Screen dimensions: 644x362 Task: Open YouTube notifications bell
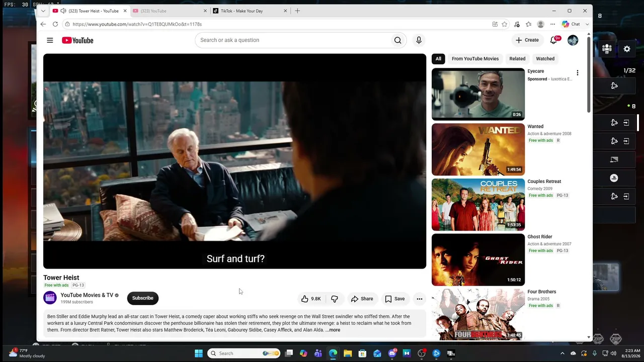coord(554,40)
